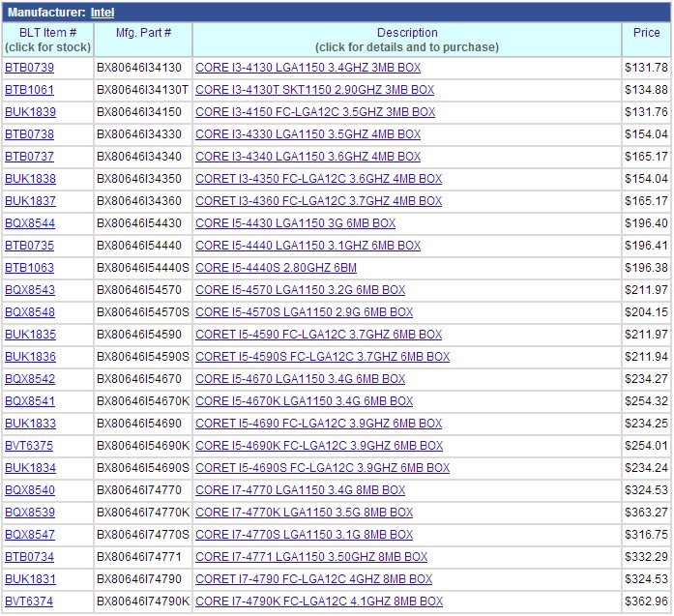
Task: Open BLT item BQX8543
Action: coord(30,290)
